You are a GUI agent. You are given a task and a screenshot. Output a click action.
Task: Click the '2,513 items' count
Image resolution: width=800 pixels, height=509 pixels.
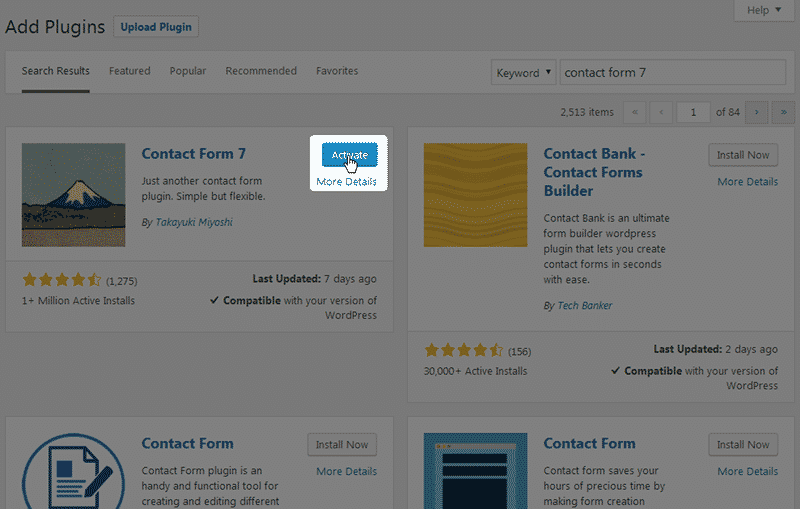(x=587, y=112)
